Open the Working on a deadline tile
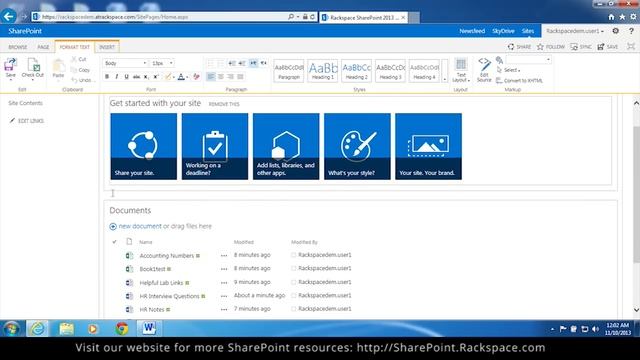The width and height of the screenshot is (640, 360). 215,147
